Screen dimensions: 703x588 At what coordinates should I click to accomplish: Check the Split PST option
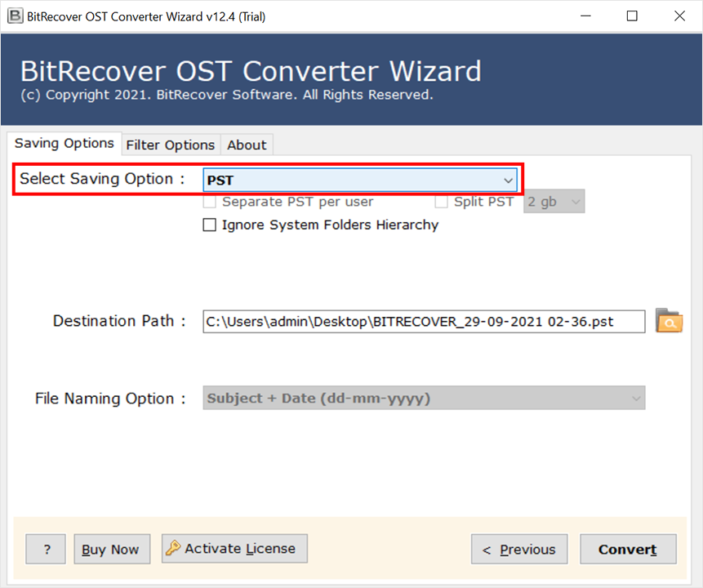coord(441,202)
